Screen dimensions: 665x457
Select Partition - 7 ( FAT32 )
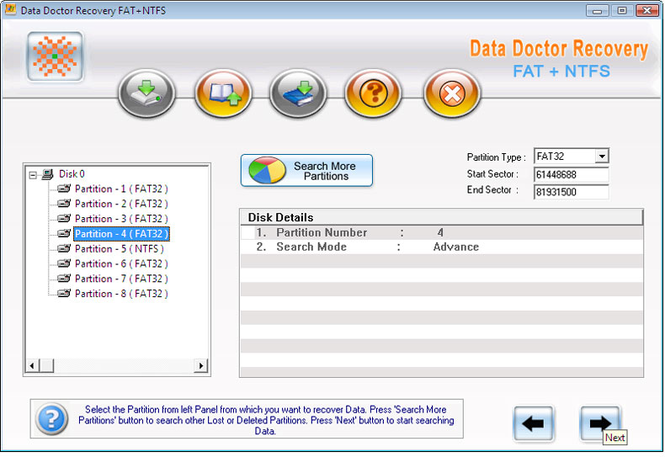tap(121, 279)
